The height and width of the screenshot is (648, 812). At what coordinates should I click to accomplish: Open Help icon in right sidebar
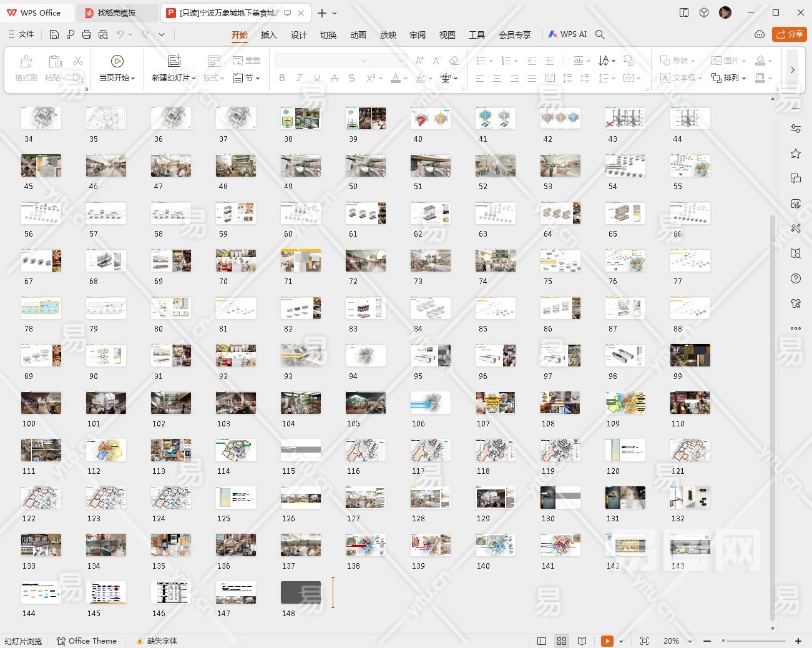click(x=795, y=278)
